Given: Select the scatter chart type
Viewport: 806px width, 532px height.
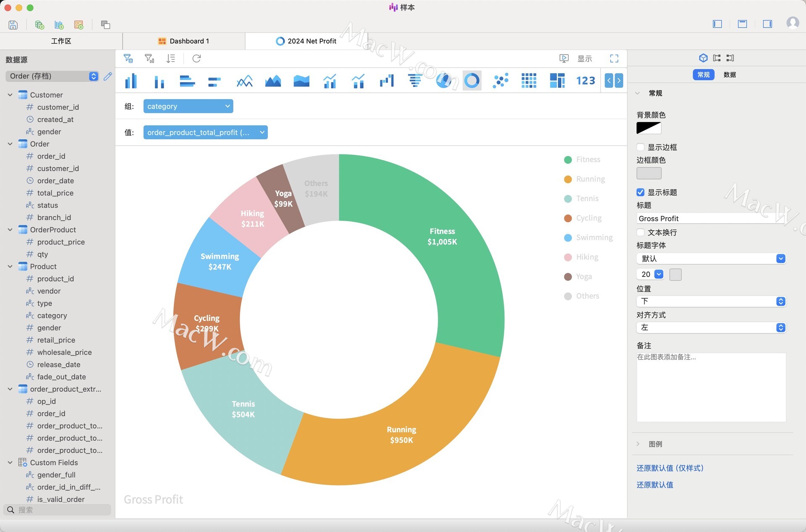Looking at the screenshot, I should click(500, 81).
